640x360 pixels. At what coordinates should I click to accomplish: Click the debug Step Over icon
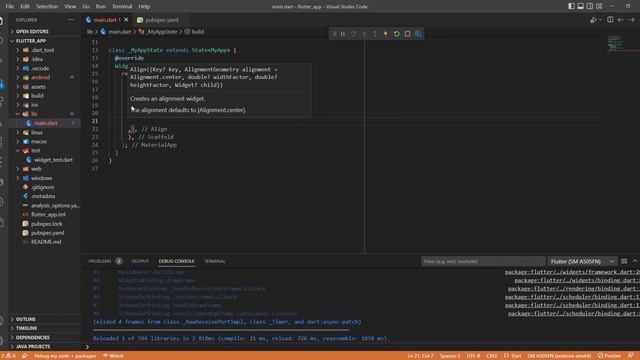(353, 34)
